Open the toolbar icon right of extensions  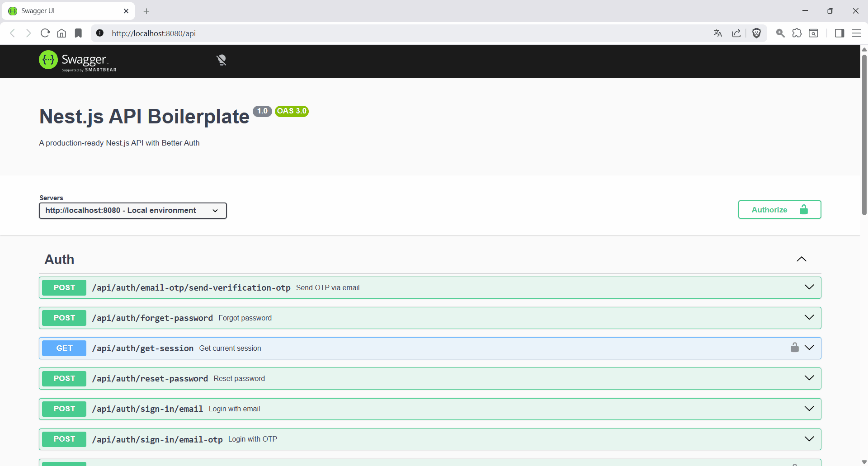click(813, 33)
